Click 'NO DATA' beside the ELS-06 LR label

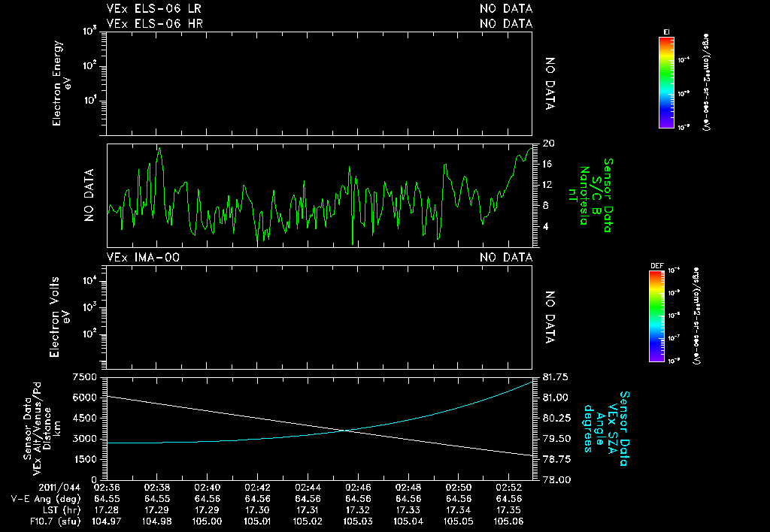coord(506,9)
